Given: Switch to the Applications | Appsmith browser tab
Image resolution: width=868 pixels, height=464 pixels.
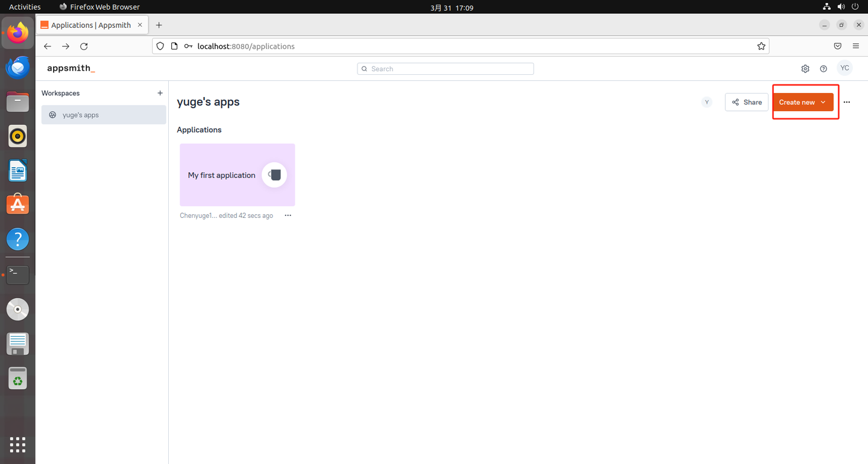Looking at the screenshot, I should coord(90,25).
